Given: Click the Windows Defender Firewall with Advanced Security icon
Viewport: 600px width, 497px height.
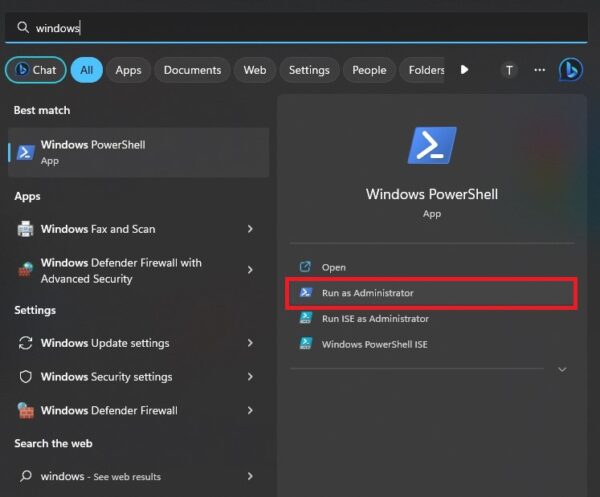Looking at the screenshot, I should click(x=26, y=271).
